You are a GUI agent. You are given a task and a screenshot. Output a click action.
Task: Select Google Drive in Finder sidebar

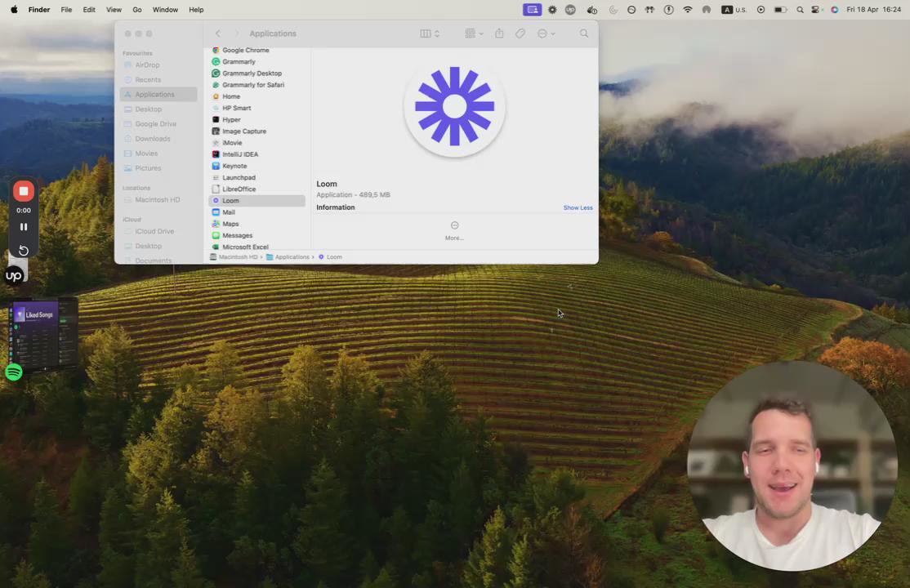point(158,123)
